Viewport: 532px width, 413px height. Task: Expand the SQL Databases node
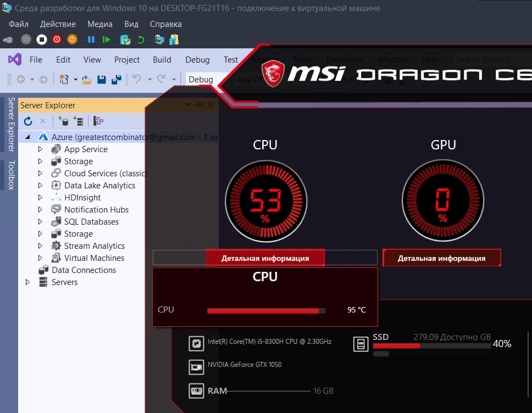40,222
